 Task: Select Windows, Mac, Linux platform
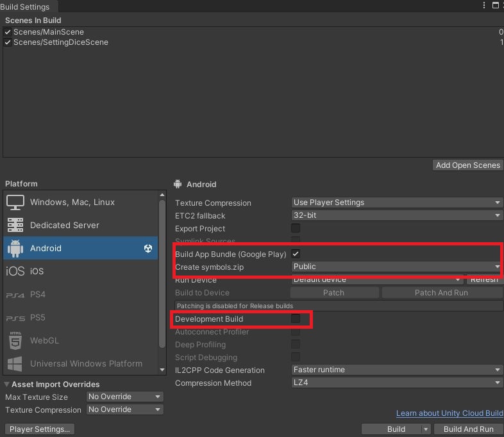[80, 202]
